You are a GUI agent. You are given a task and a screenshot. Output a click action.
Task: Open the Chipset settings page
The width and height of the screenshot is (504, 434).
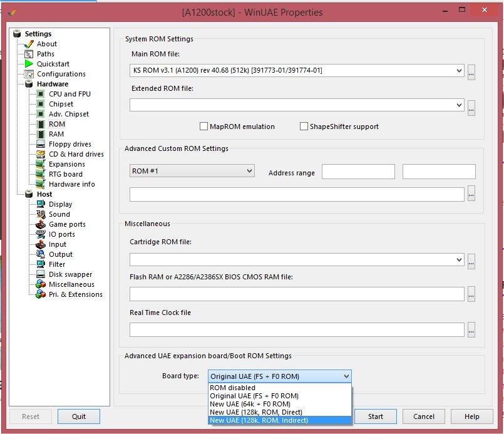coord(61,104)
